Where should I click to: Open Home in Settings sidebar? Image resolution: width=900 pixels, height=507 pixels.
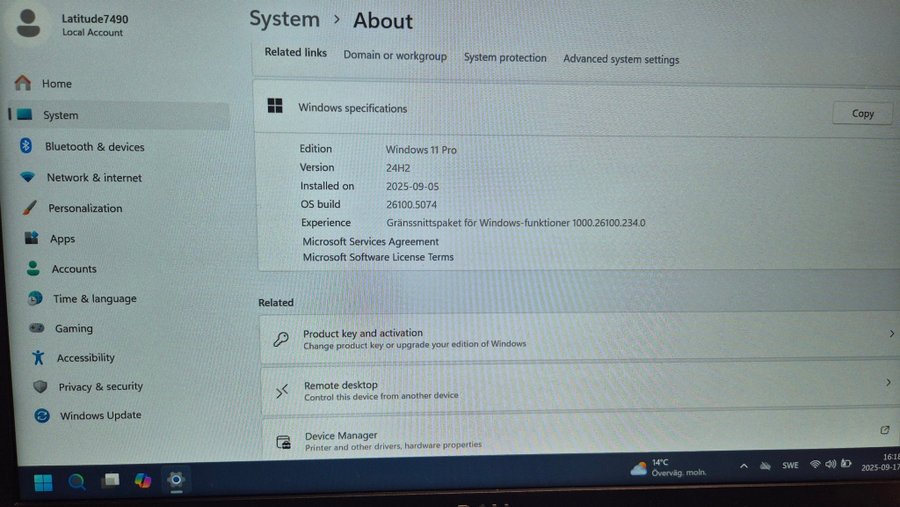(57, 84)
